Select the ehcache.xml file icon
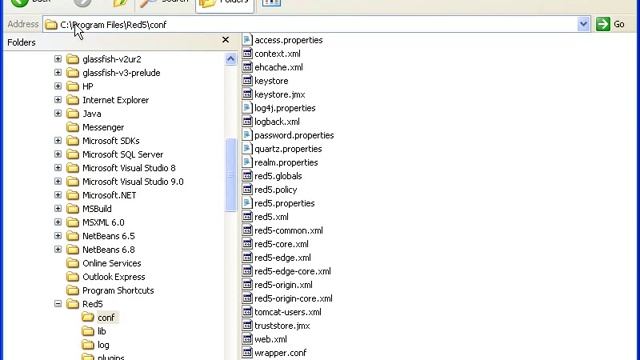This screenshot has height=360, width=640. [x=247, y=67]
